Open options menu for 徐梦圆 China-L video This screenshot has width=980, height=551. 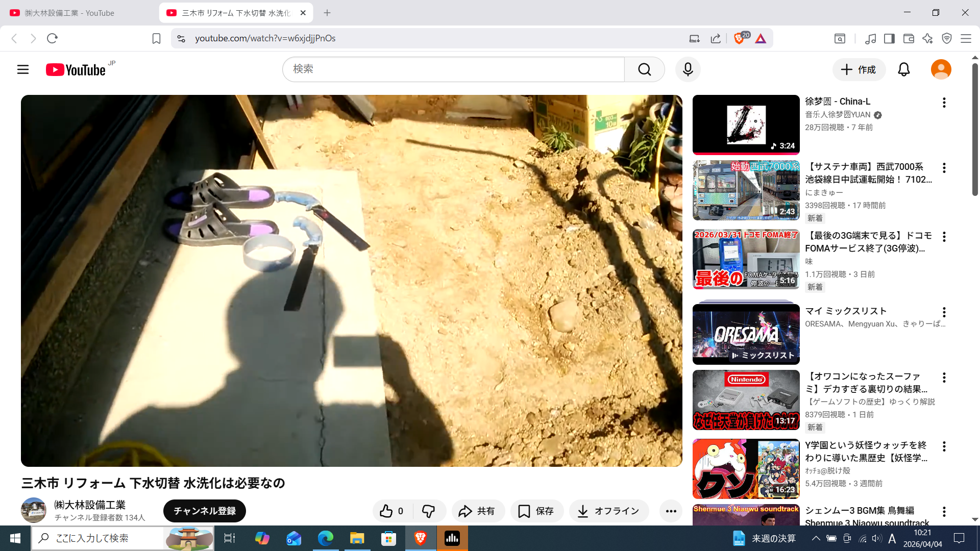(944, 103)
